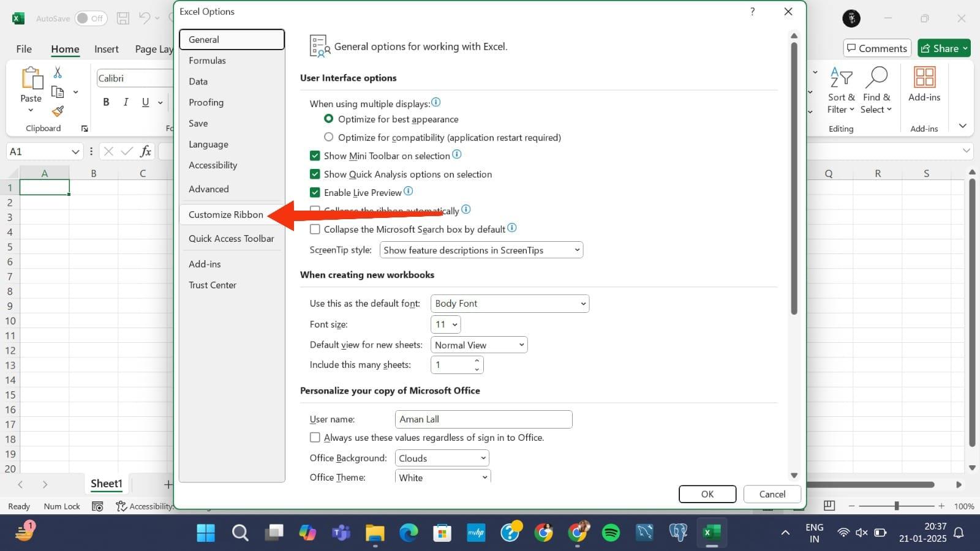Uncheck Show Mini Toolbar on selection

315,156
